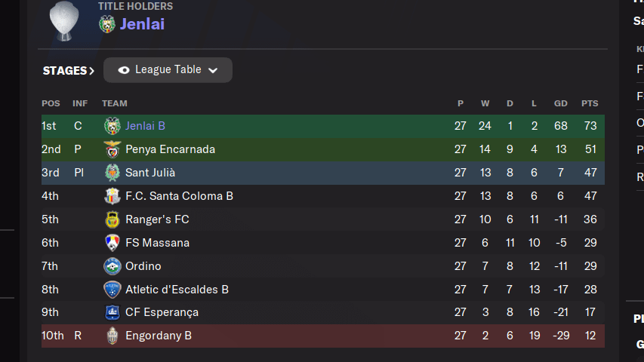Click the Ordino club crest icon
The image size is (644, 362).
(x=112, y=266)
